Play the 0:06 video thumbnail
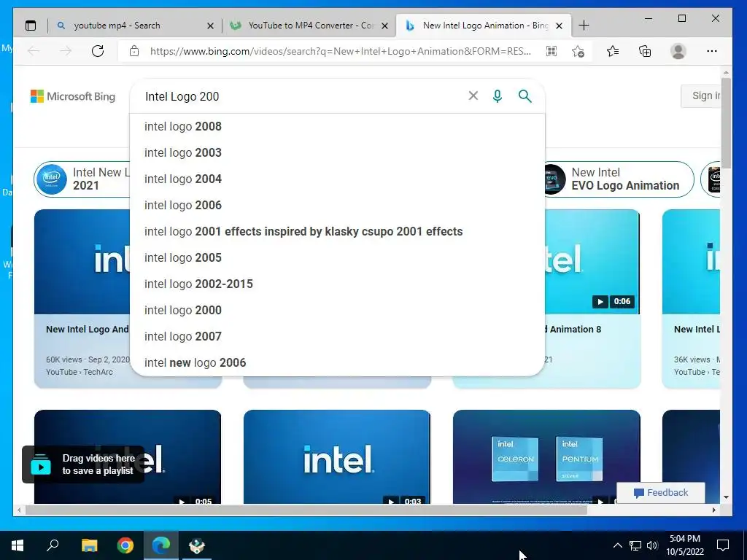747x560 pixels. [x=592, y=262]
